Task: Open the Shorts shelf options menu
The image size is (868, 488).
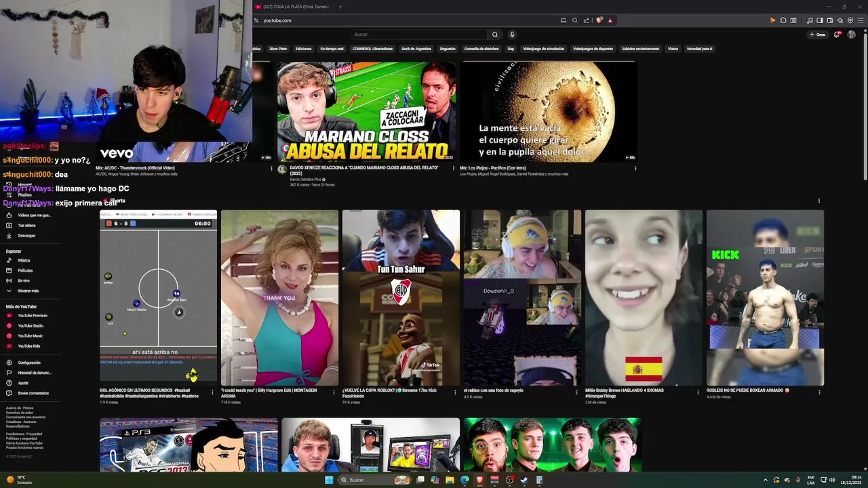Action: tap(818, 201)
